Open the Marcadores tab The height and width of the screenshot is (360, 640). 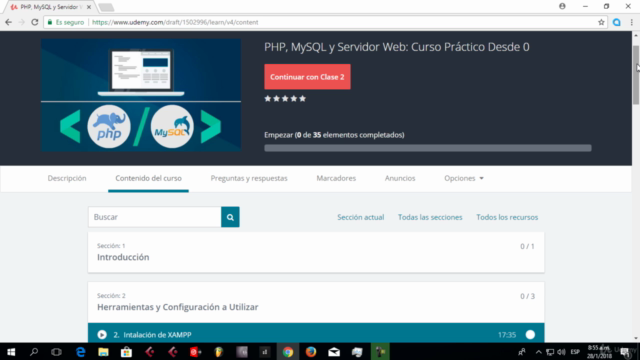pyautogui.click(x=336, y=178)
